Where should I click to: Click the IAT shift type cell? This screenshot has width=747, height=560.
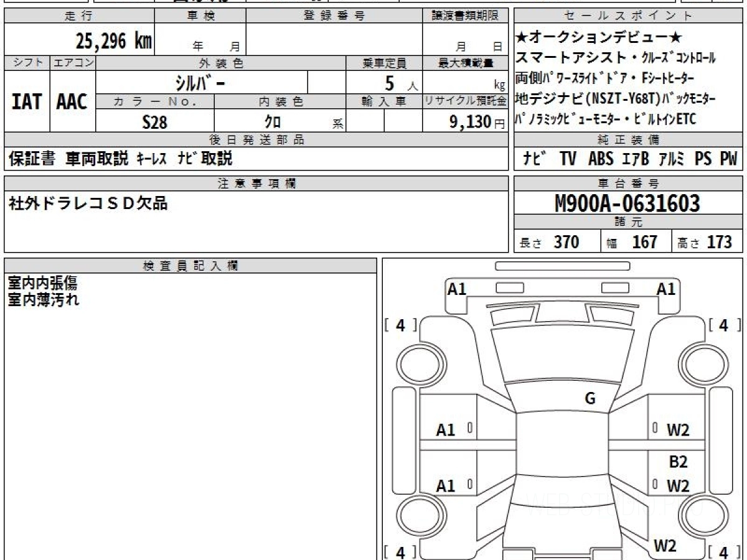(27, 102)
